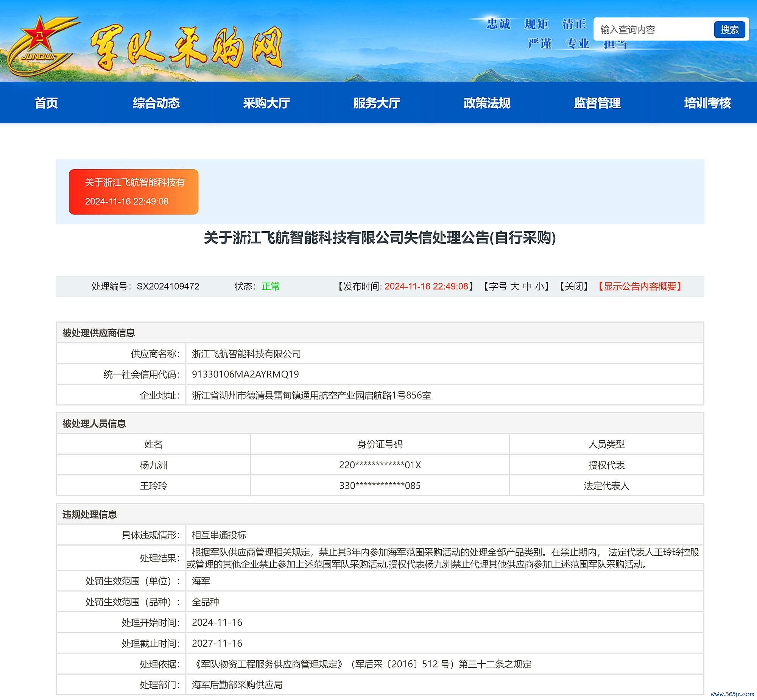Screen dimensions: 757x700
Task: Go to the 采购大厅 menu
Action: [266, 103]
